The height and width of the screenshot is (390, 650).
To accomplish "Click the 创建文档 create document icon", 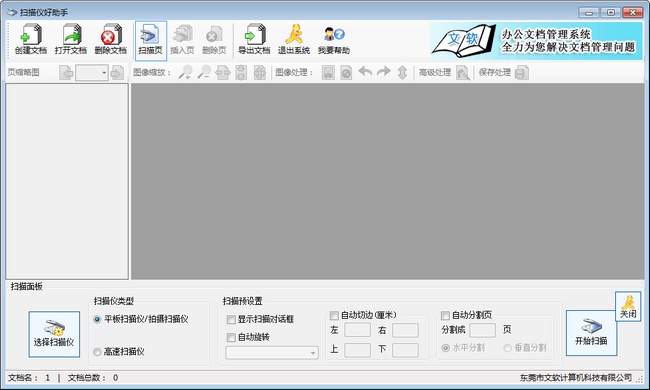I will [31, 40].
